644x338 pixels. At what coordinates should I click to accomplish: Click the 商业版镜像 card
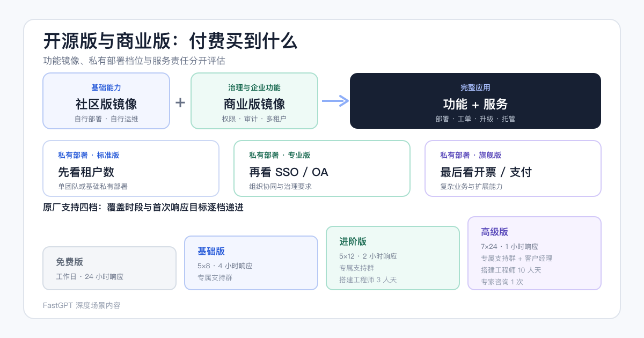[x=254, y=101]
